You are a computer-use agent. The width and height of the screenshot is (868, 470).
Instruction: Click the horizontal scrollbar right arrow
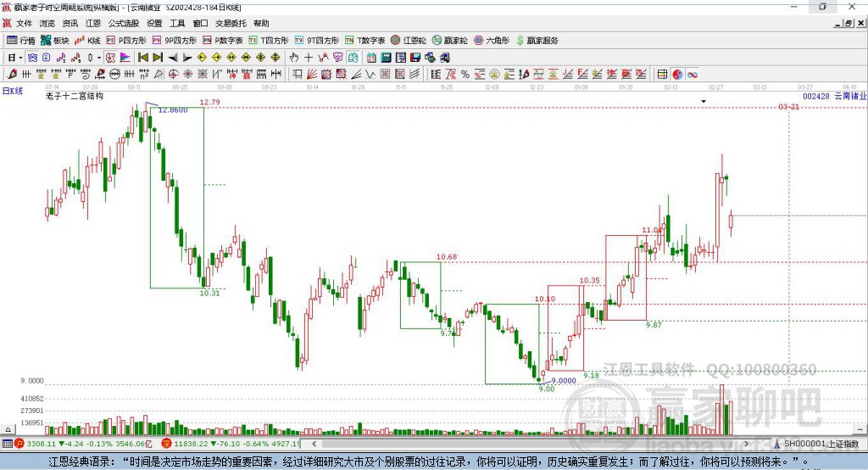[x=746, y=444]
